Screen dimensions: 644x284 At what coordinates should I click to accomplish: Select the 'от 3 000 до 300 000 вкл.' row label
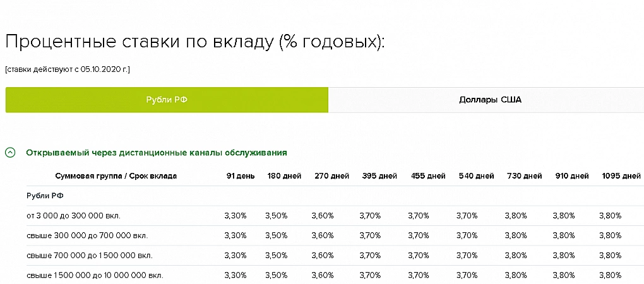pos(73,216)
